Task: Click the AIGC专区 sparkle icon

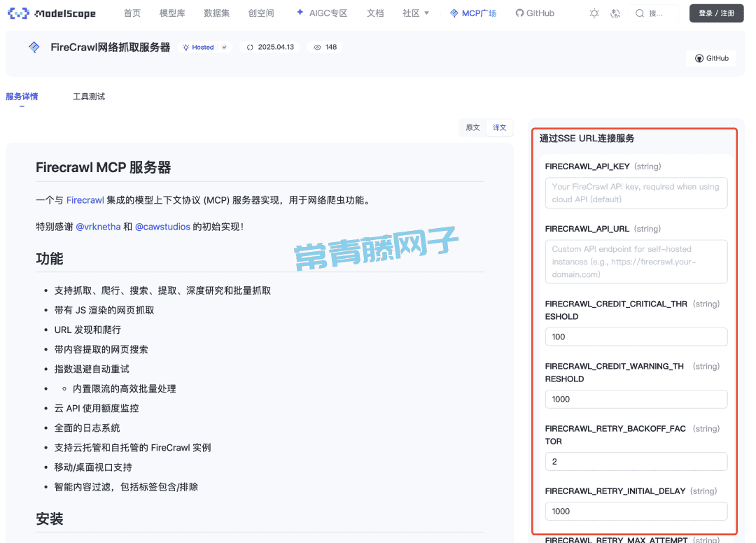Action: click(x=300, y=13)
